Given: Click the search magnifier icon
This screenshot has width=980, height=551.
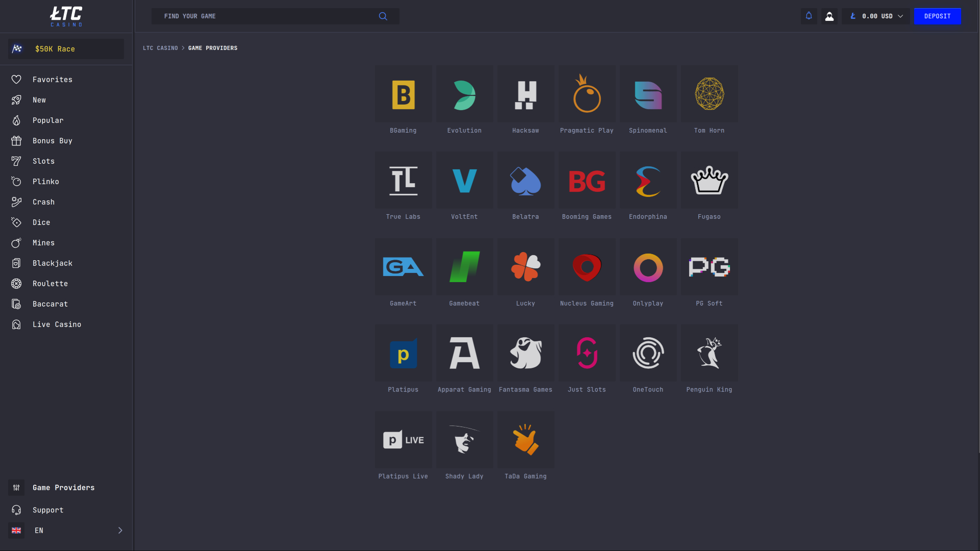Looking at the screenshot, I should coord(383,16).
